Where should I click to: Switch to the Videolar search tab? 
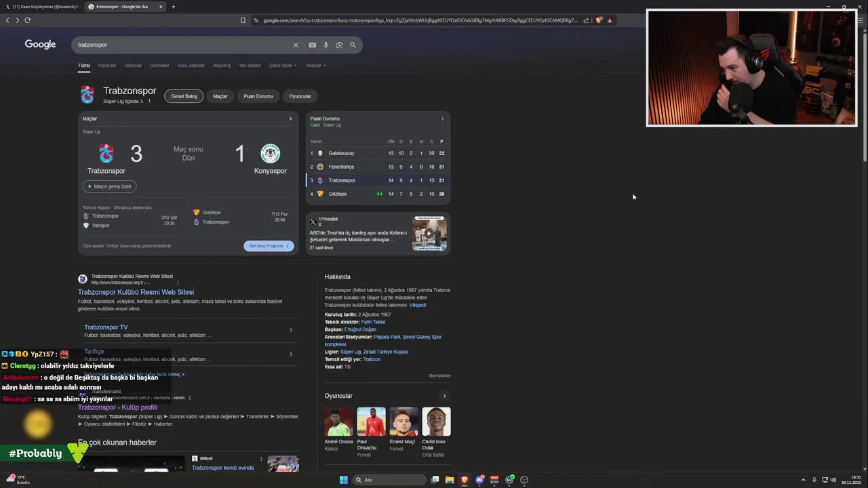(133, 66)
